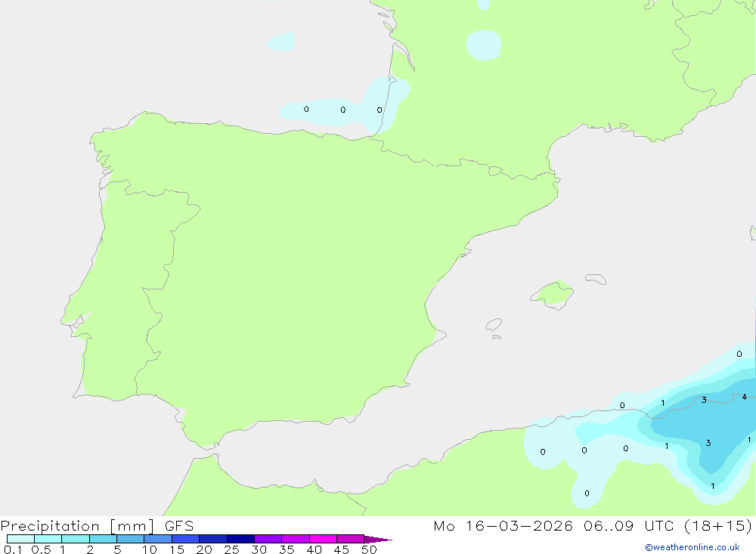Click the '0.5' legend scale label
Image resolution: width=756 pixels, height=554 pixels.
41,549
